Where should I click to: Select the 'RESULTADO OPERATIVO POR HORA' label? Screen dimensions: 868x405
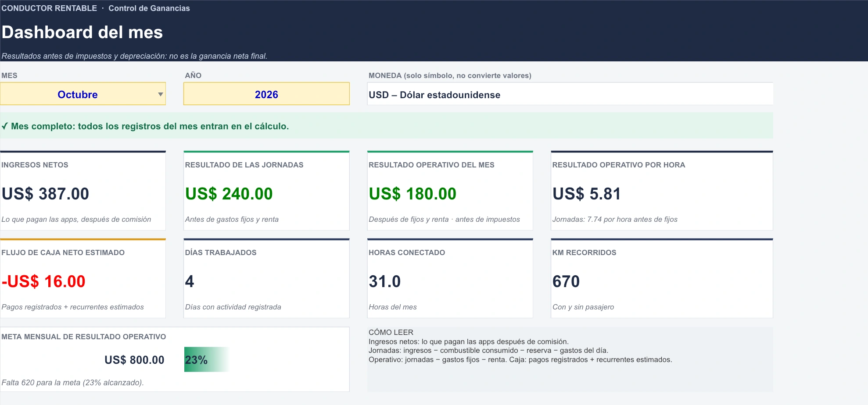(x=619, y=165)
